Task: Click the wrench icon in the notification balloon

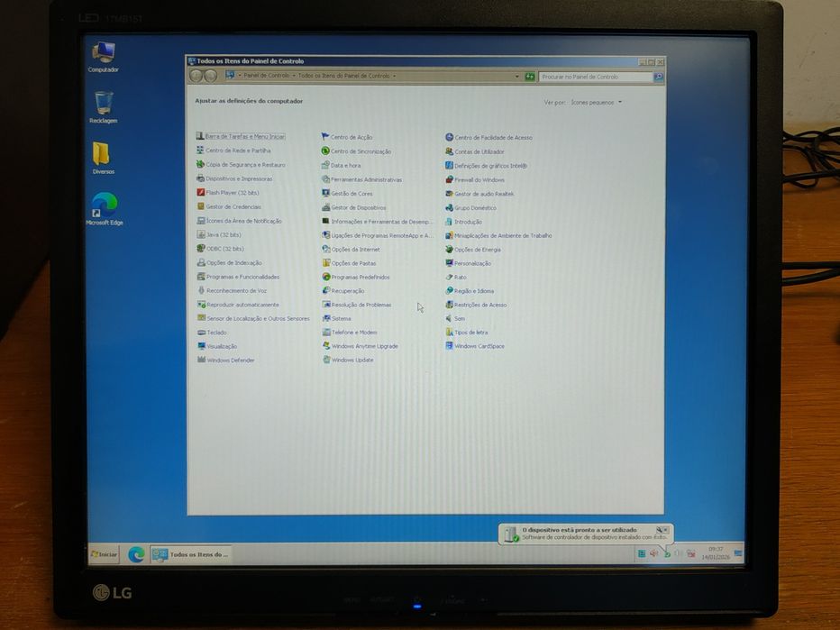Action: 660,530
